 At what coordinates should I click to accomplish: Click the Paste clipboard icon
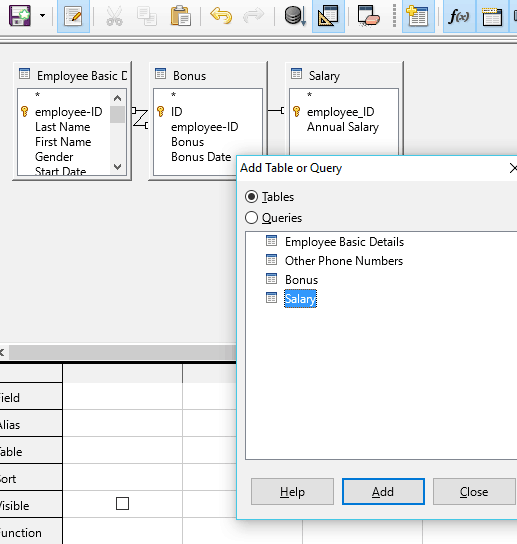pyautogui.click(x=180, y=16)
